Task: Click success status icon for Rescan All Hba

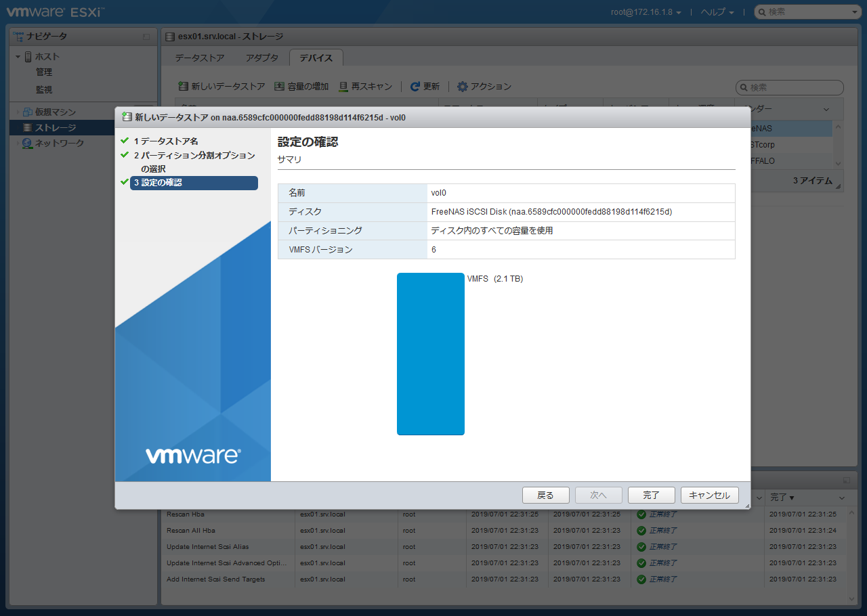Action: 641,531
